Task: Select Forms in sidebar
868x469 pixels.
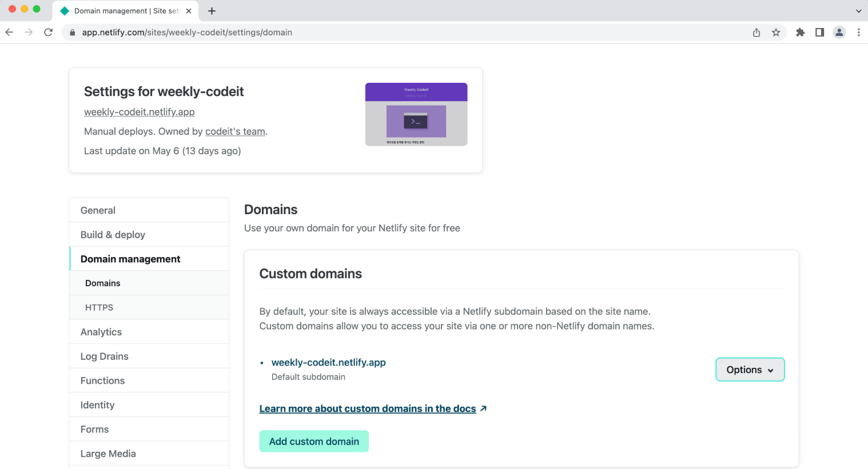Action: 149,429
